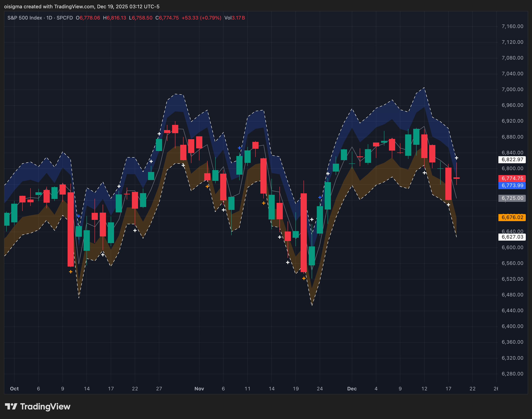
Task: Click the blue plus marker above the Nov 10 candle
Action: (x=239, y=148)
